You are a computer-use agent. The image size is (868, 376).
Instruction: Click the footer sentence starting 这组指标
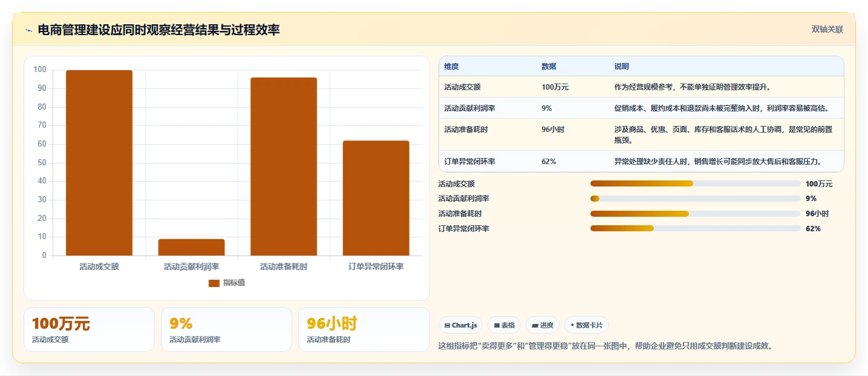click(605, 346)
